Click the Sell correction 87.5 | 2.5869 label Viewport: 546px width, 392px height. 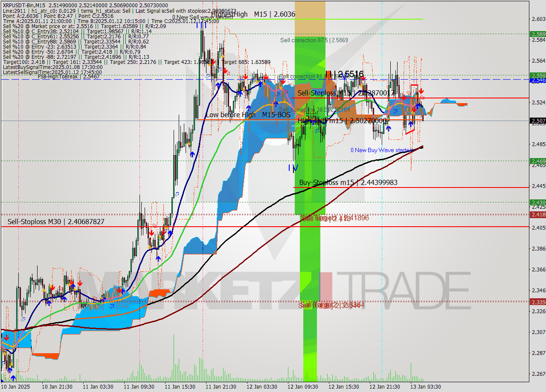pyautogui.click(x=314, y=40)
